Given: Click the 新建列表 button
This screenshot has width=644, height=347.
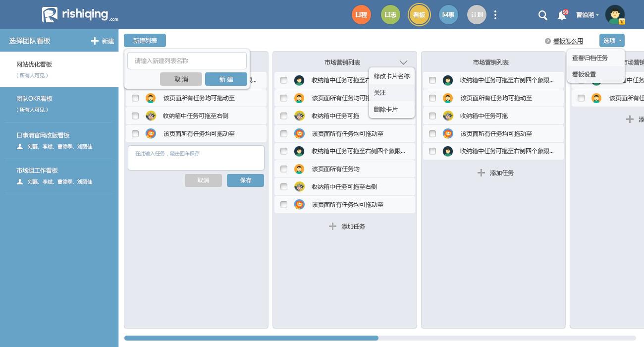Looking at the screenshot, I should point(145,41).
